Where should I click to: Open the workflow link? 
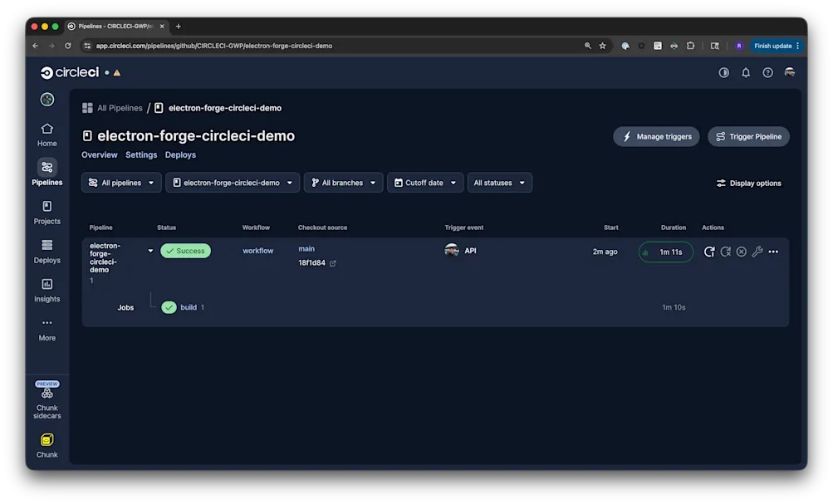(x=257, y=251)
